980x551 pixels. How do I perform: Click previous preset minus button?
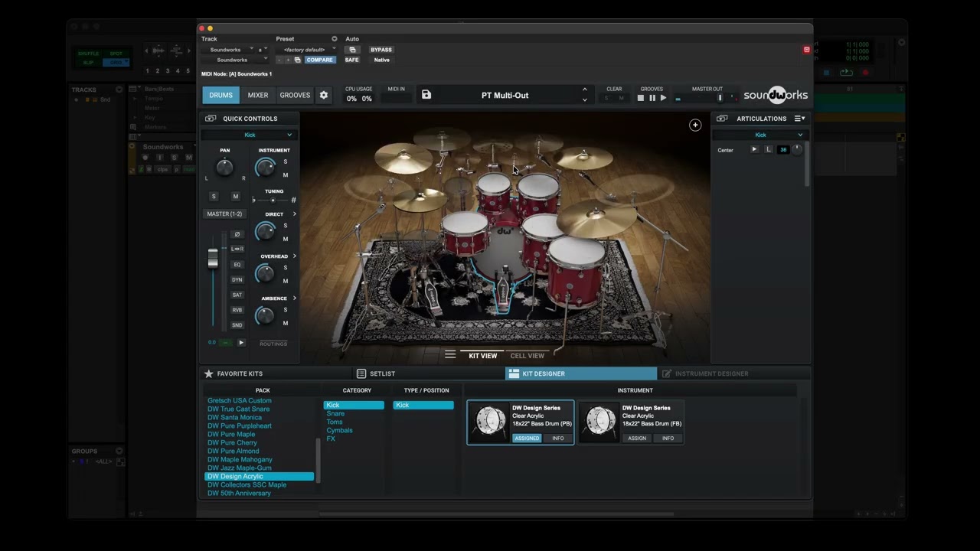point(279,60)
